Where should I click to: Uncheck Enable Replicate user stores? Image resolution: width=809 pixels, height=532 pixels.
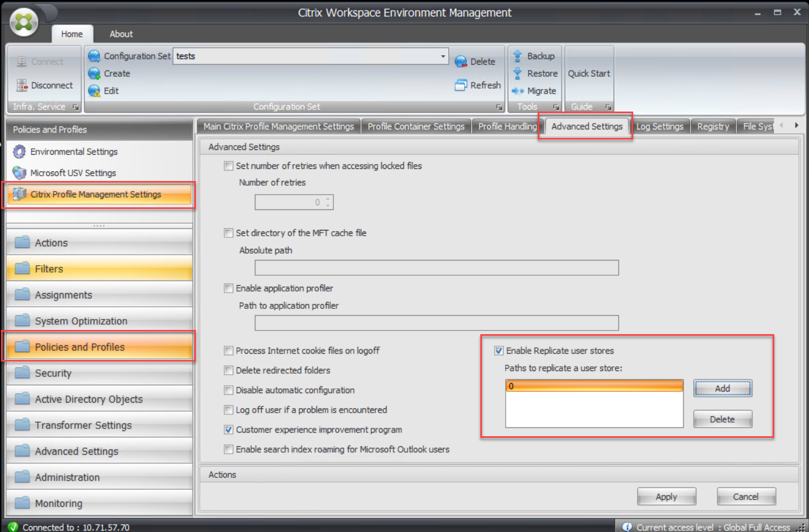(499, 350)
